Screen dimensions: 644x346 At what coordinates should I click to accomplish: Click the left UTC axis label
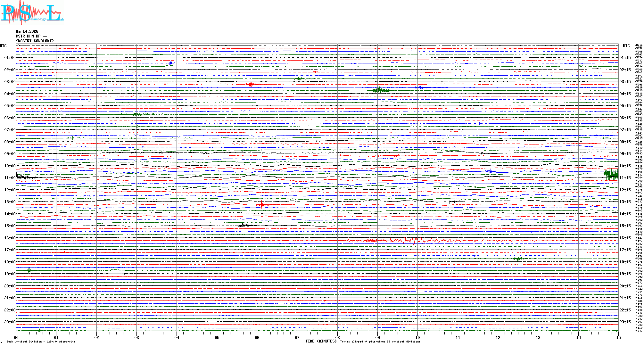(3, 46)
